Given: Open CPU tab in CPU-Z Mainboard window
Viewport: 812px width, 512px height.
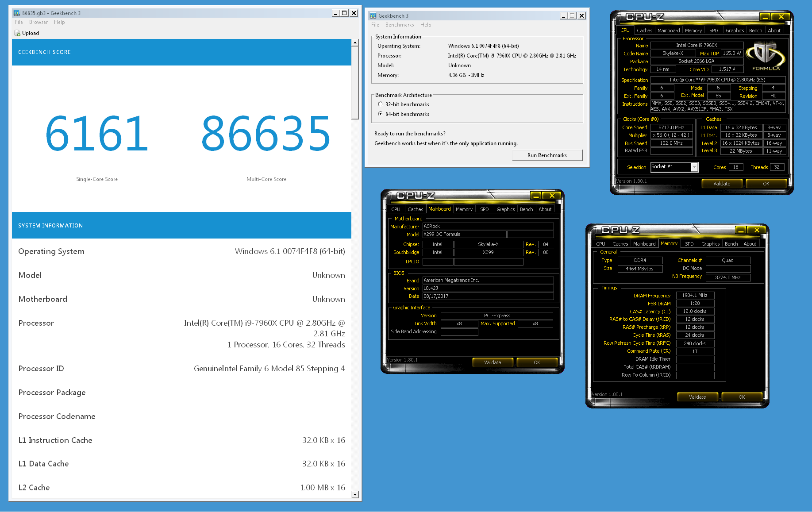Looking at the screenshot, I should pos(396,209).
